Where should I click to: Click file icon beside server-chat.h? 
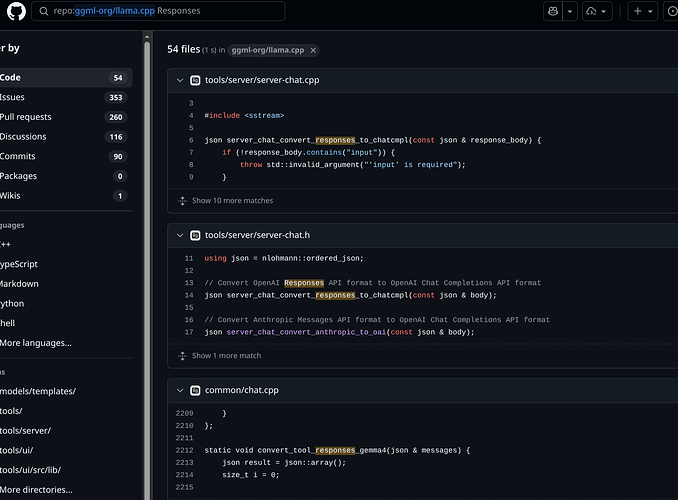point(195,235)
